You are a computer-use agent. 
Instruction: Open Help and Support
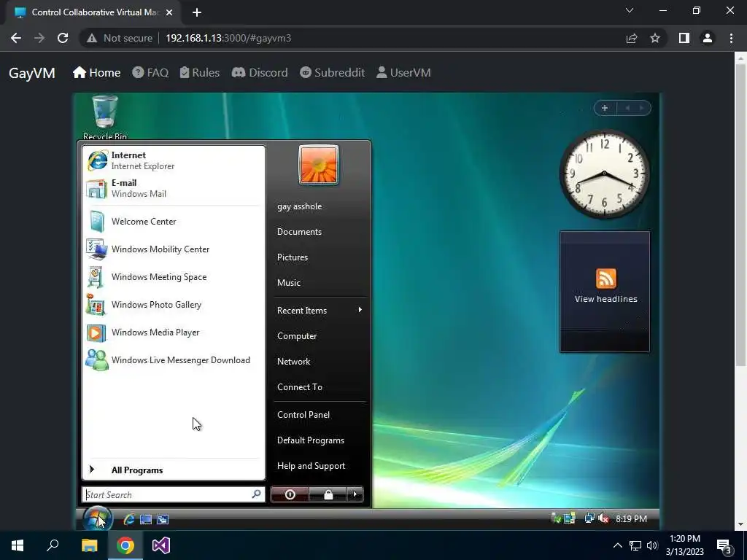point(311,466)
